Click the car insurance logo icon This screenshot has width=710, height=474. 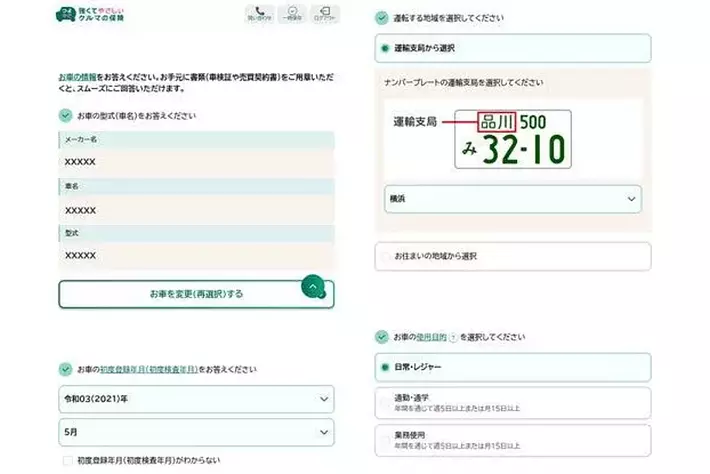pos(66,14)
